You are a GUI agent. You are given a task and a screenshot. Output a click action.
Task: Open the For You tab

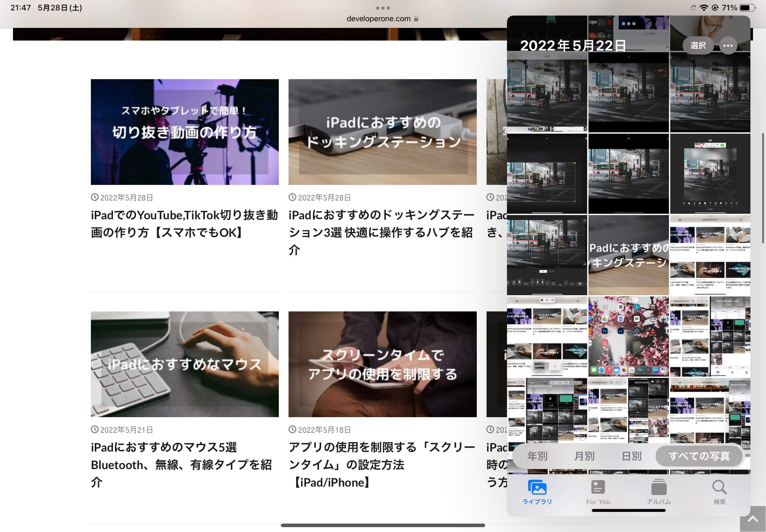[598, 492]
